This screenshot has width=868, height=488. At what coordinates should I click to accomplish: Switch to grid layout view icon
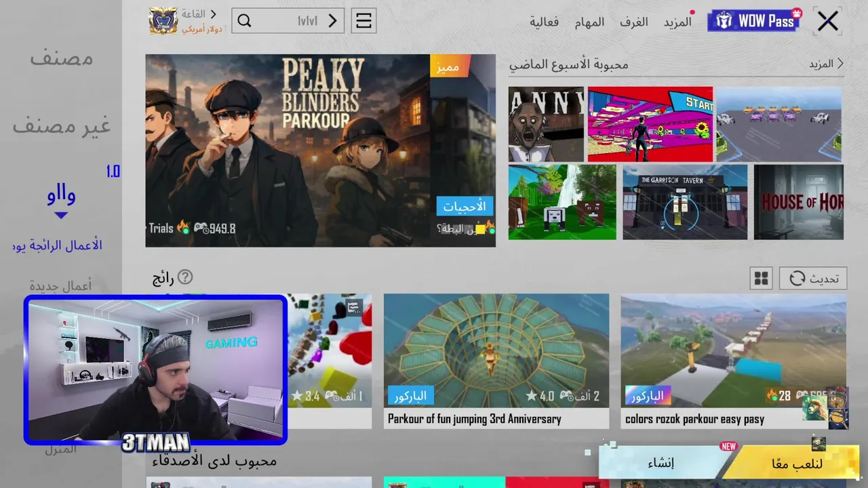[x=762, y=279]
